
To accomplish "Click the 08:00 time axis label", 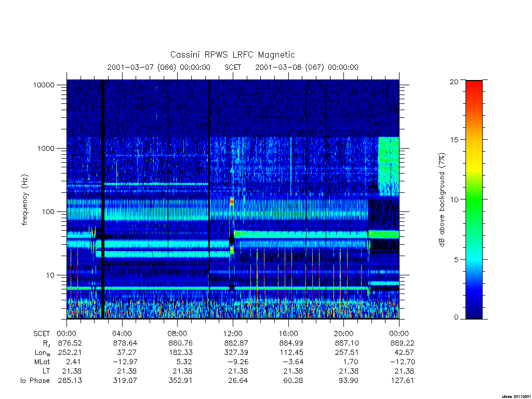I will (x=178, y=334).
